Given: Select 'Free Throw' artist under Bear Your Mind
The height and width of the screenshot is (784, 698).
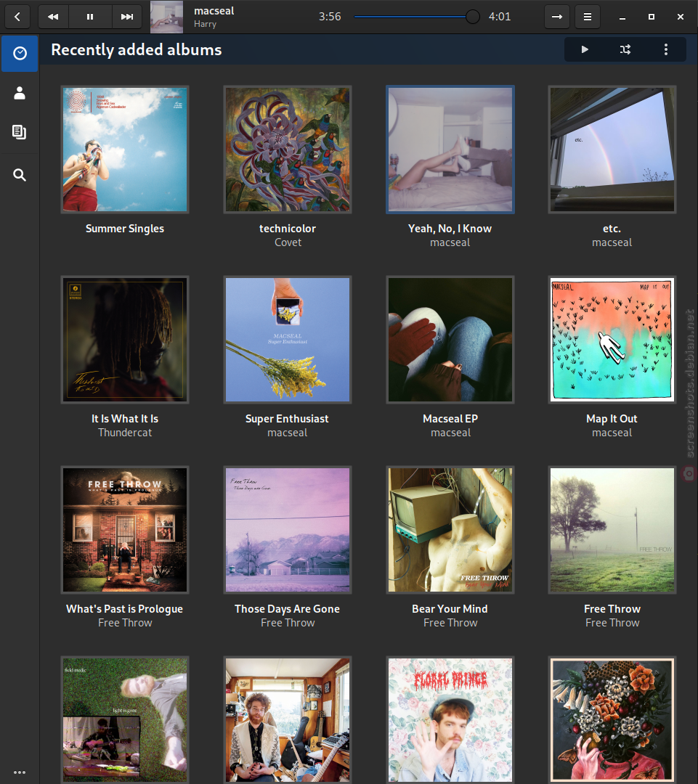Looking at the screenshot, I should coord(450,623).
